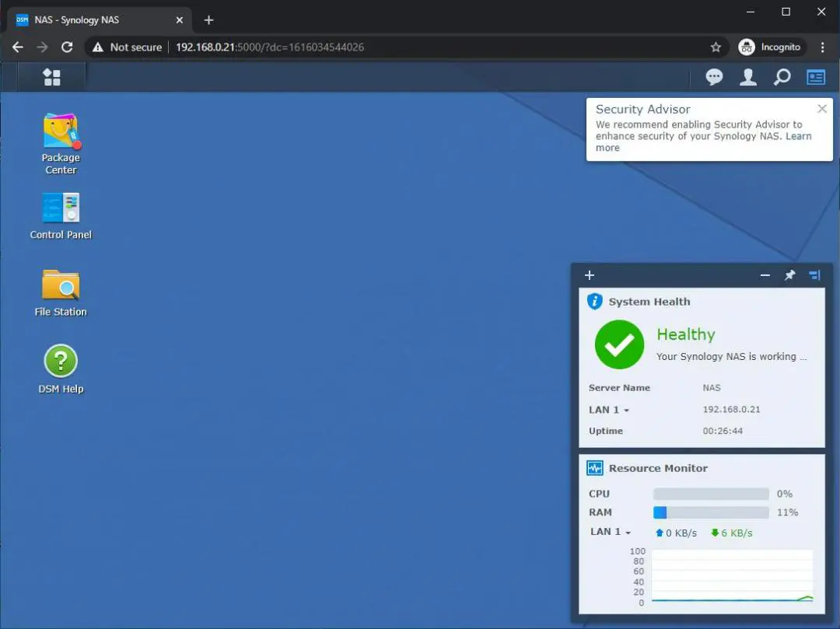Toggle the Widgets panel icon in taskbar
840x629 pixels.
pos(816,77)
